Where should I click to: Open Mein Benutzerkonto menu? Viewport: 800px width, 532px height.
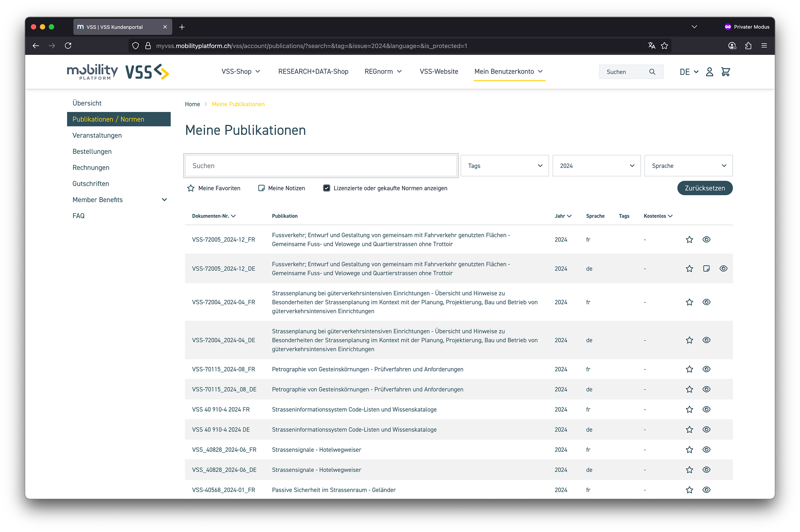click(508, 72)
